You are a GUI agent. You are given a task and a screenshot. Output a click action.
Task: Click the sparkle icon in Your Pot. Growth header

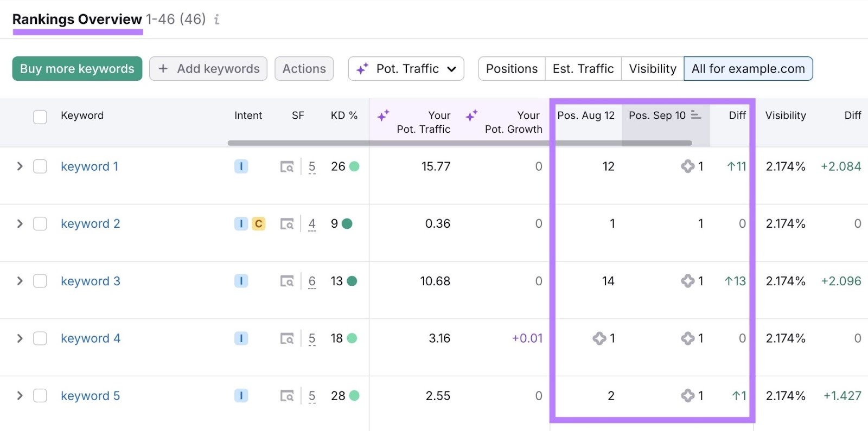click(x=471, y=115)
